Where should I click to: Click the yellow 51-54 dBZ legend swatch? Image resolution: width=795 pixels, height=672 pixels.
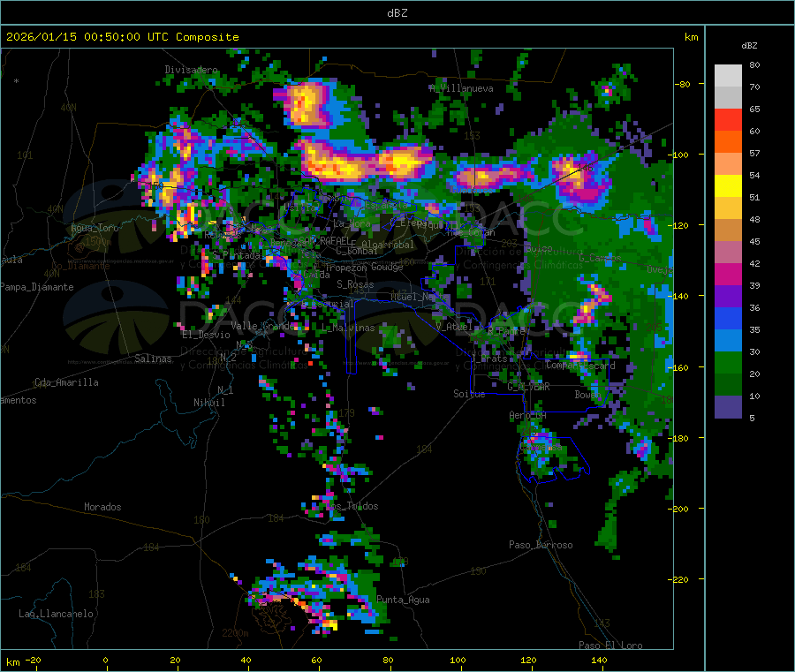(x=728, y=186)
